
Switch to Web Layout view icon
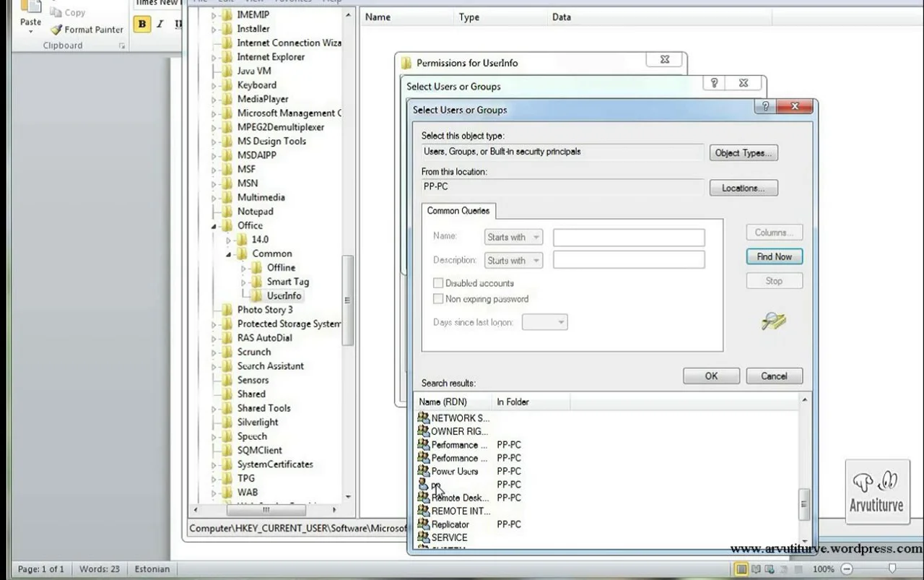[x=770, y=569]
